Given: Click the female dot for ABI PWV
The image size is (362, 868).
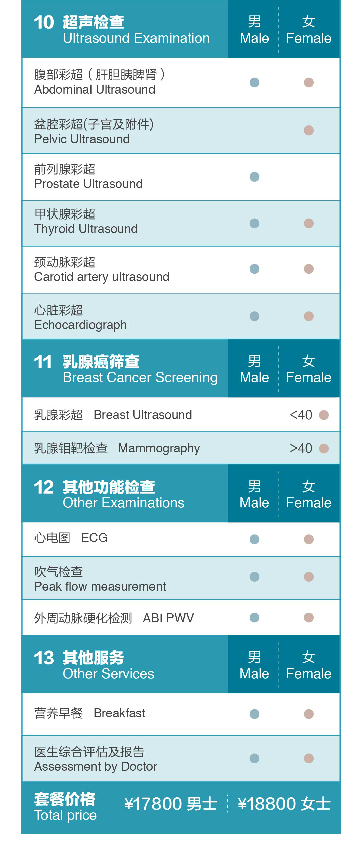Looking at the screenshot, I should coord(308,618).
